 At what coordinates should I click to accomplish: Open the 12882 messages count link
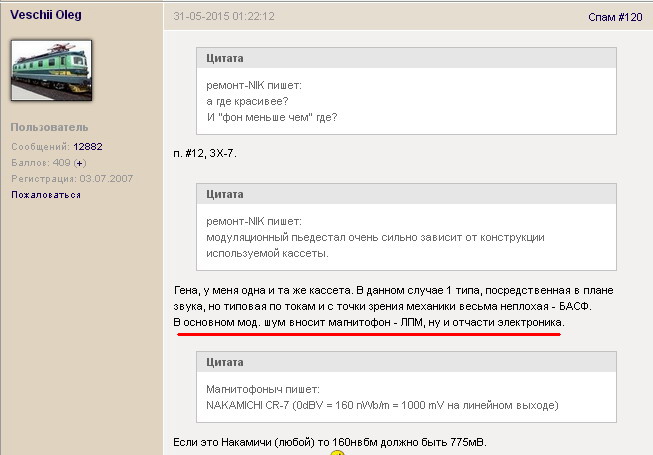coord(87,146)
